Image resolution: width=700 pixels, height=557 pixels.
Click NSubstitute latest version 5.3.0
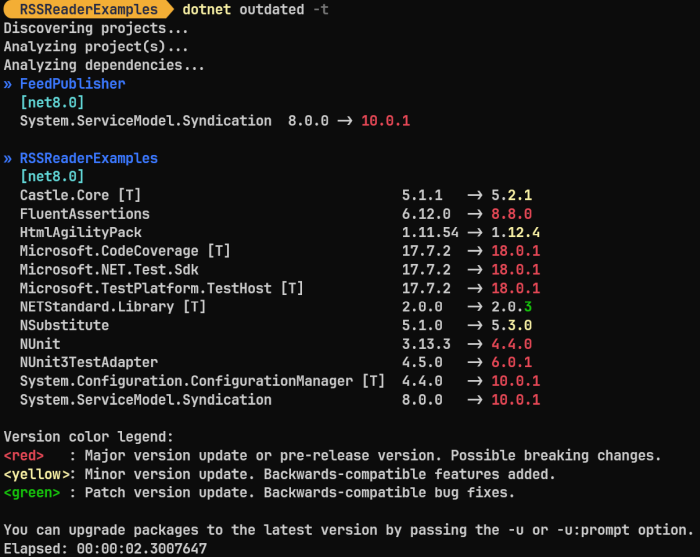[x=512, y=325]
